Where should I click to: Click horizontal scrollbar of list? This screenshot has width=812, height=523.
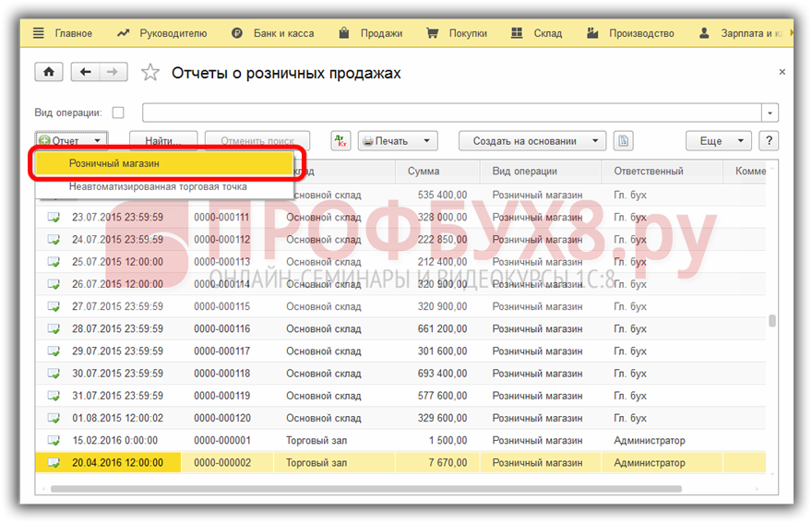tap(366, 488)
